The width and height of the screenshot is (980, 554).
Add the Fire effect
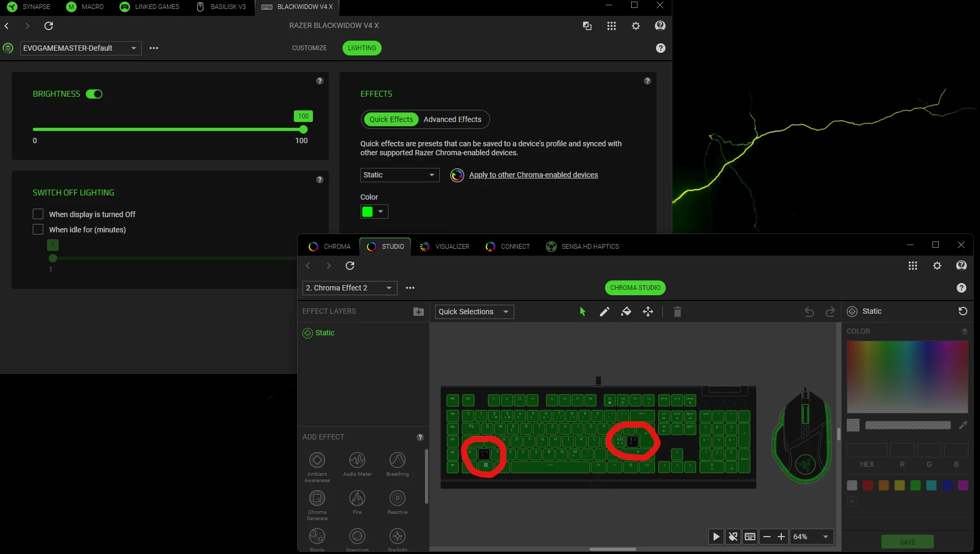357,502
